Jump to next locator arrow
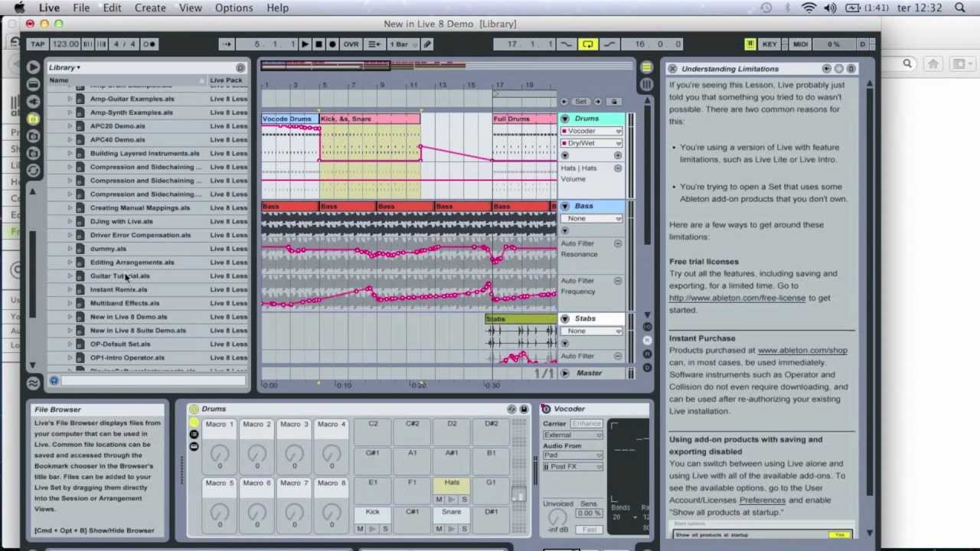Screen dimensions: 980x551 click(598, 101)
